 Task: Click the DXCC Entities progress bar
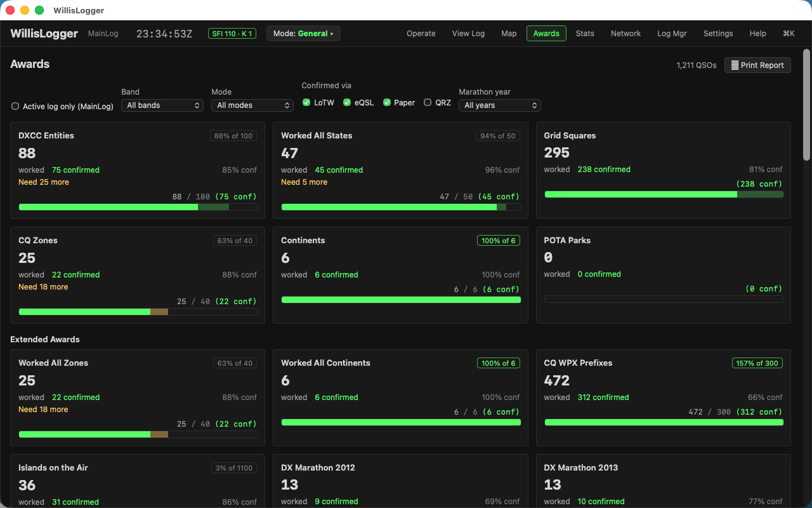pos(138,207)
